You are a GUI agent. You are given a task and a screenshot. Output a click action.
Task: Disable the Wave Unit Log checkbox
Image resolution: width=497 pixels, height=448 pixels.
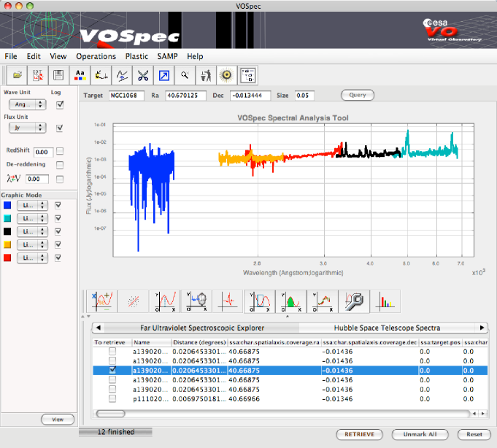[60, 104]
